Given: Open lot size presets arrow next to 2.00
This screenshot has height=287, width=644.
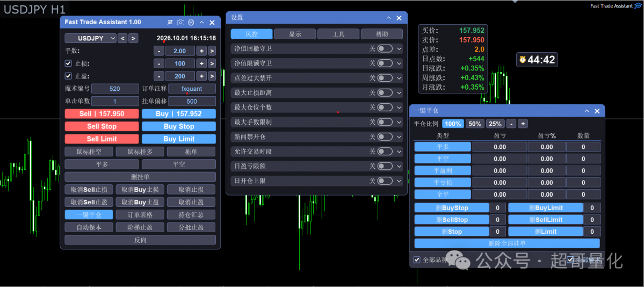Looking at the screenshot, I should tap(212, 51).
